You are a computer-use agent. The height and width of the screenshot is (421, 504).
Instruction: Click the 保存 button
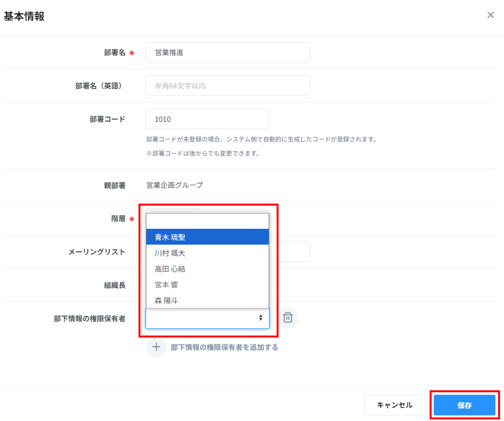(464, 405)
